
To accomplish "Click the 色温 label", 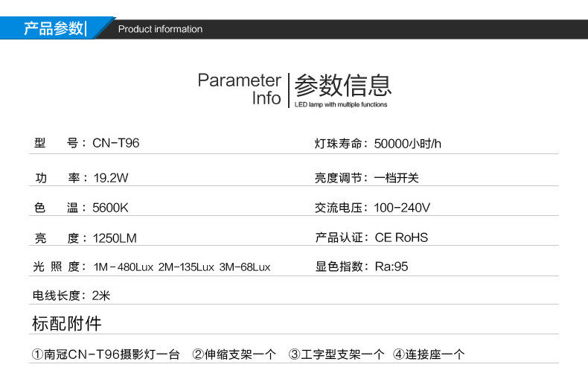I will [60, 208].
